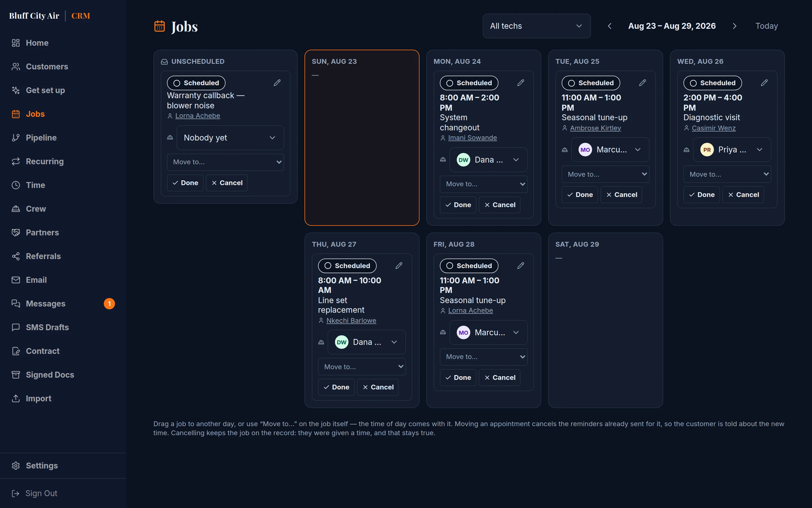Click the Signed Docs archive icon
Screen dimensions: 812x508
16,375
